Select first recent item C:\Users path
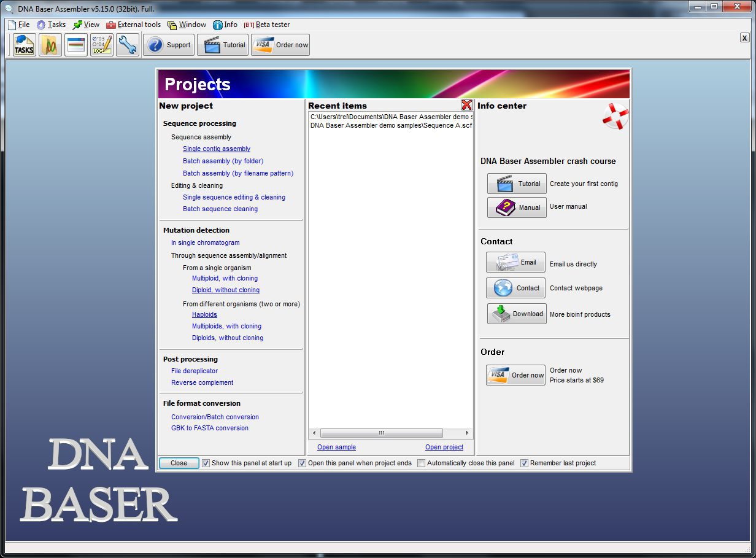The image size is (756, 558). pyautogui.click(x=391, y=117)
